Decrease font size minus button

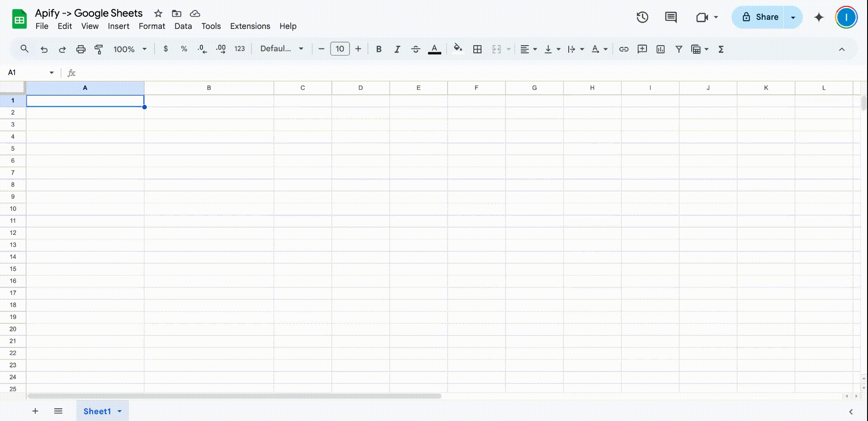[321, 49]
